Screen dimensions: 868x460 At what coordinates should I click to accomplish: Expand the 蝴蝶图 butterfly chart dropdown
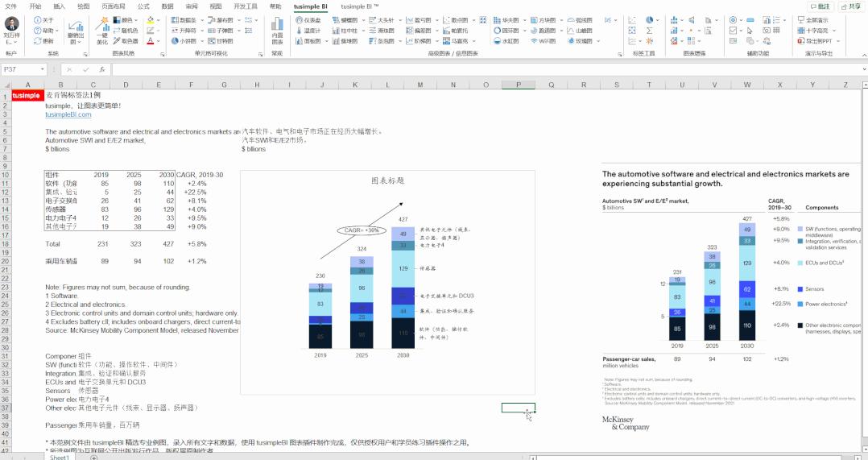[363, 20]
